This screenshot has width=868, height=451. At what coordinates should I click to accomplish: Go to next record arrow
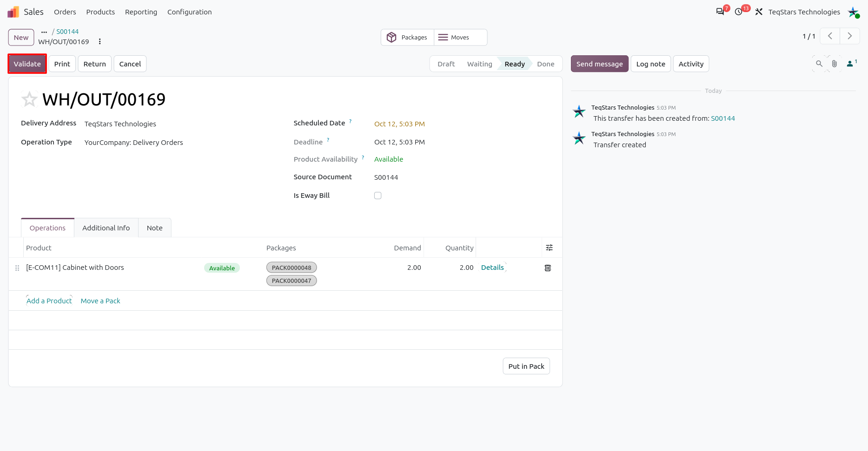pos(850,36)
